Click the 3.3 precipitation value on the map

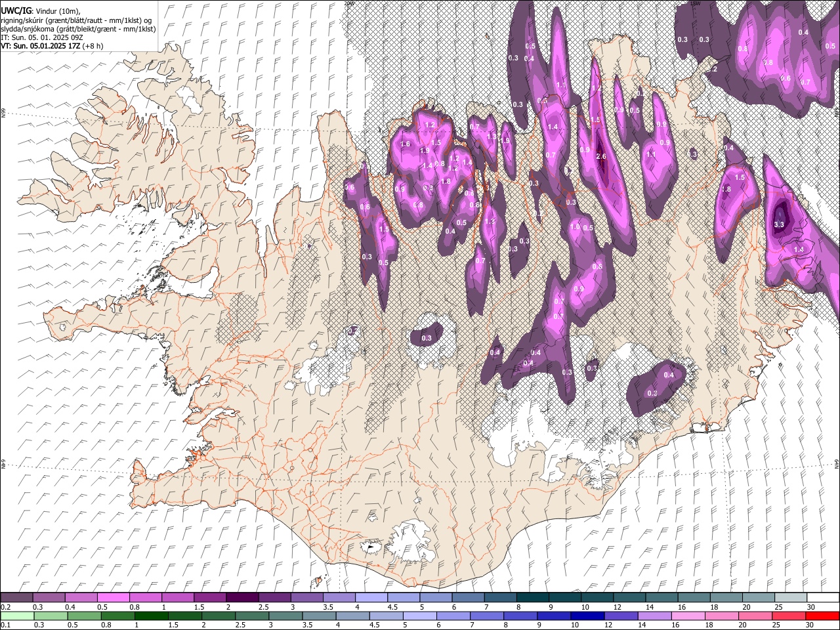(x=780, y=224)
